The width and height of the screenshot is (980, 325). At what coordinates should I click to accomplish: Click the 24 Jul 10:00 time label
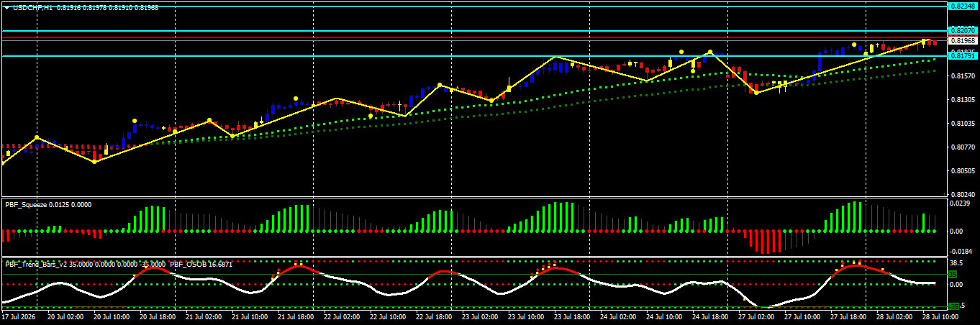coord(664,316)
